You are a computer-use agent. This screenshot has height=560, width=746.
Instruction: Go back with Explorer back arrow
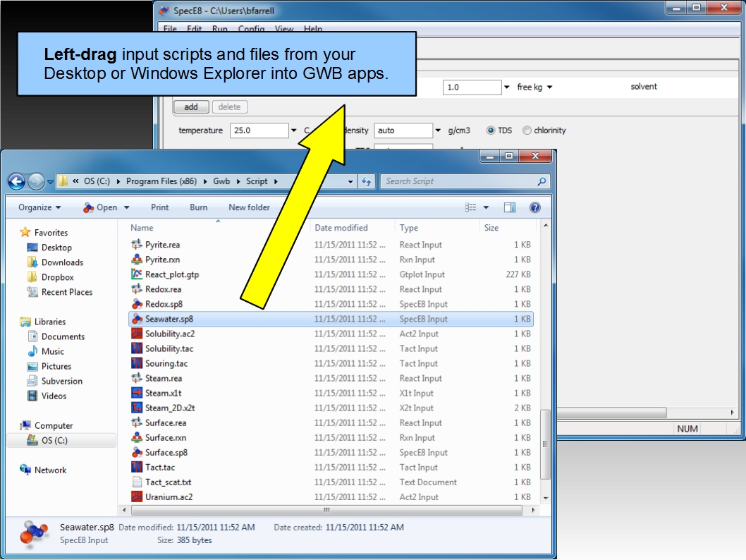tap(17, 181)
